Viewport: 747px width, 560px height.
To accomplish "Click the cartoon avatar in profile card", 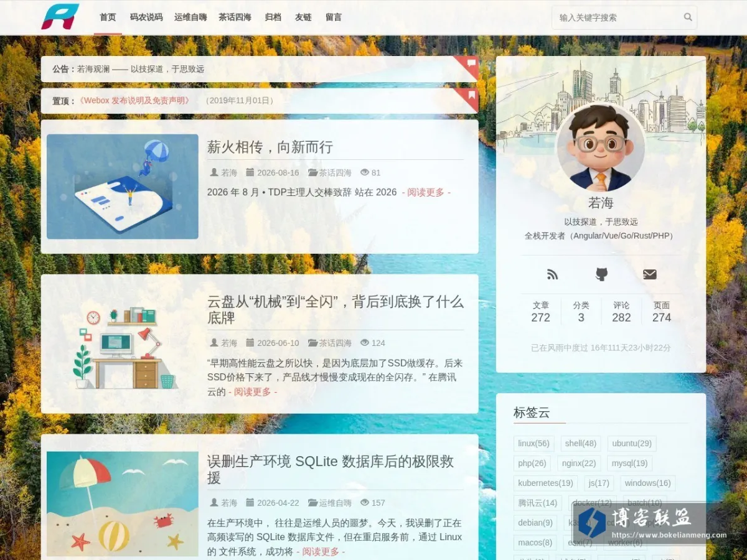I will coord(601,148).
